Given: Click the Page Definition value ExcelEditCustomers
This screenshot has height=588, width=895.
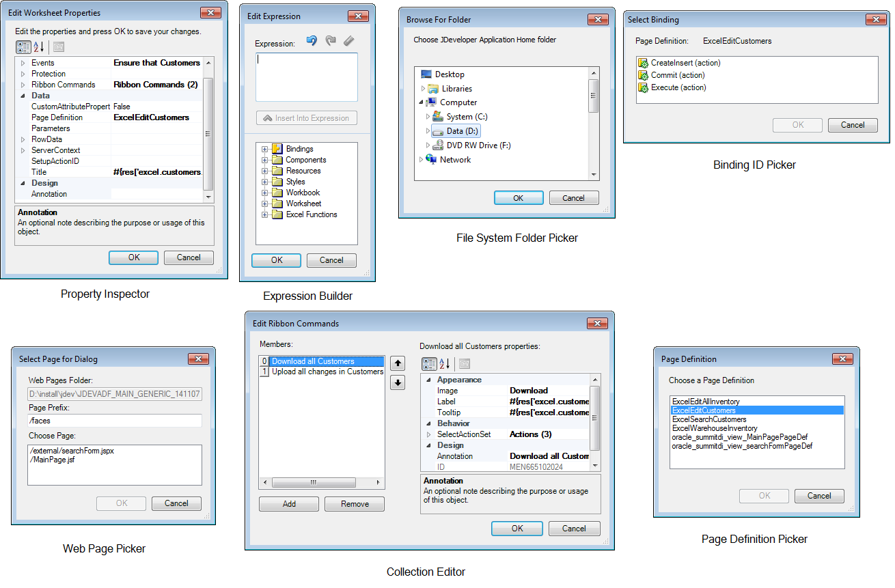Looking at the screenshot, I should coord(151,117).
